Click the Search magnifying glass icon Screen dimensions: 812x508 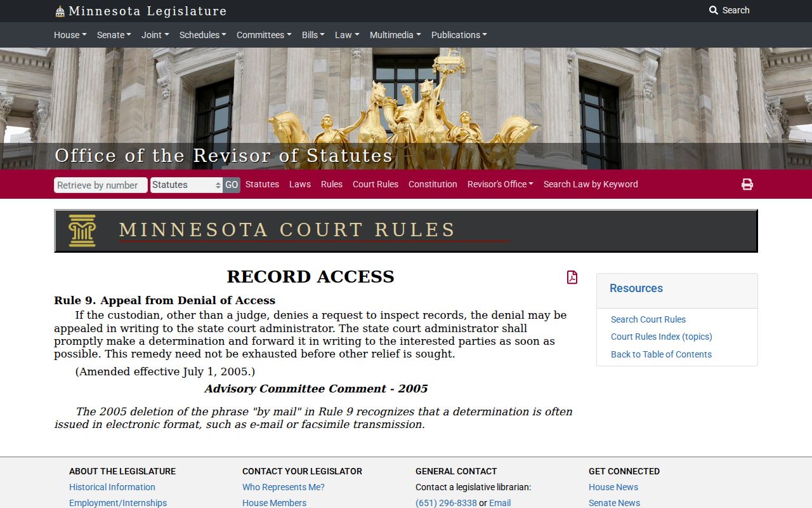(x=714, y=10)
